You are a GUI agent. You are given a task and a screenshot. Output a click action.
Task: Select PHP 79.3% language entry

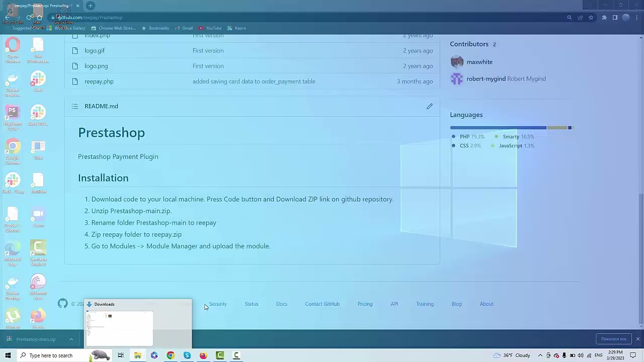pyautogui.click(x=468, y=137)
